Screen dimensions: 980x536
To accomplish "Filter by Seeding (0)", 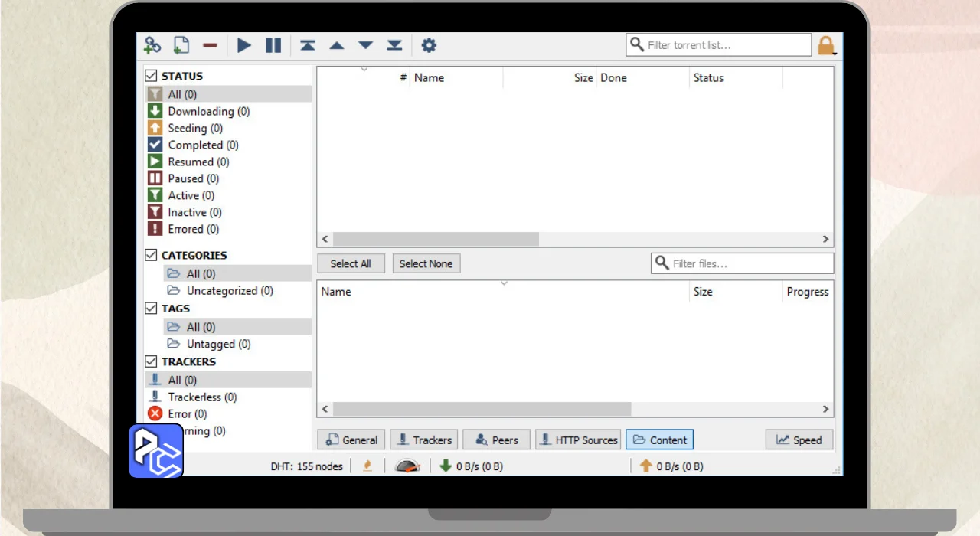I will 228,128.
